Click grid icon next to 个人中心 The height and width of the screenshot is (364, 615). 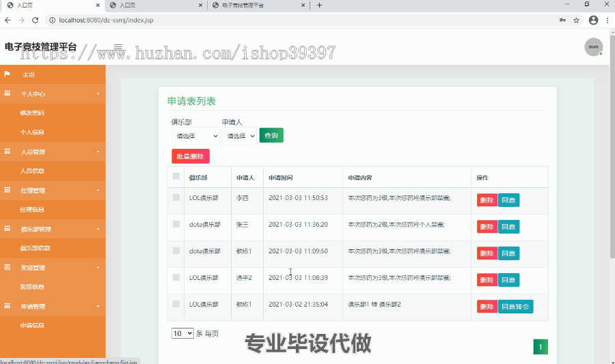click(x=7, y=94)
